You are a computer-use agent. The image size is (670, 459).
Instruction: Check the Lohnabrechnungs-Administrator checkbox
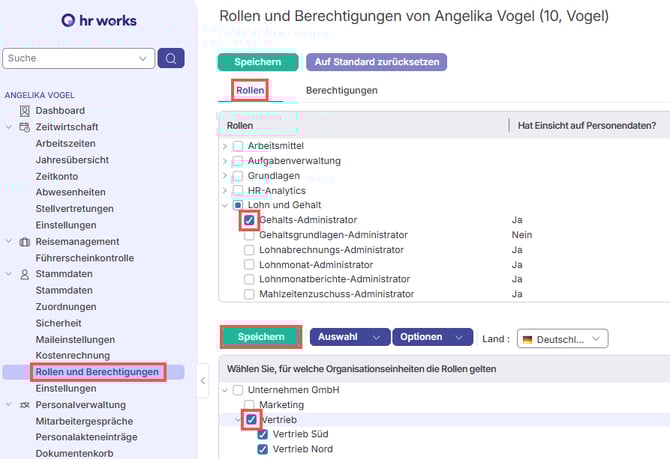(249, 250)
